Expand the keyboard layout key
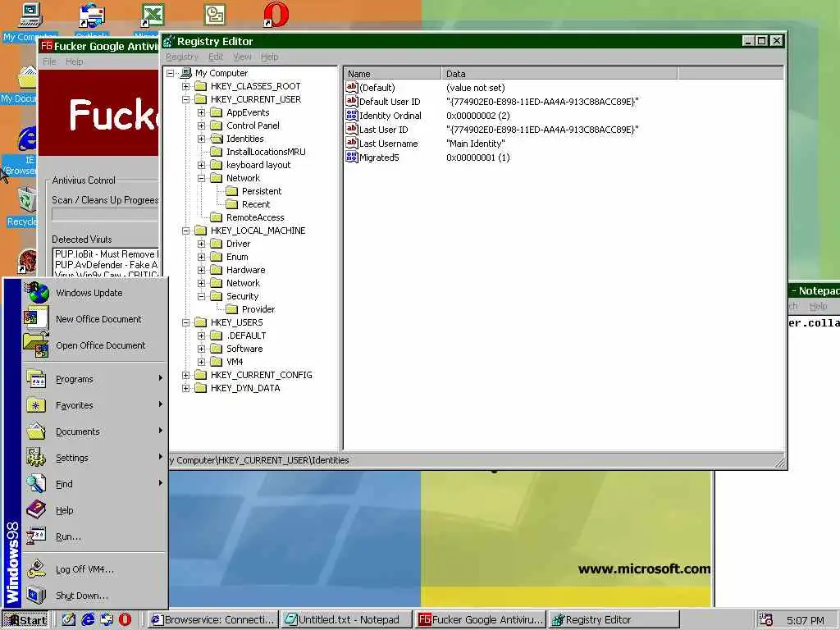840x630 pixels. click(x=202, y=165)
